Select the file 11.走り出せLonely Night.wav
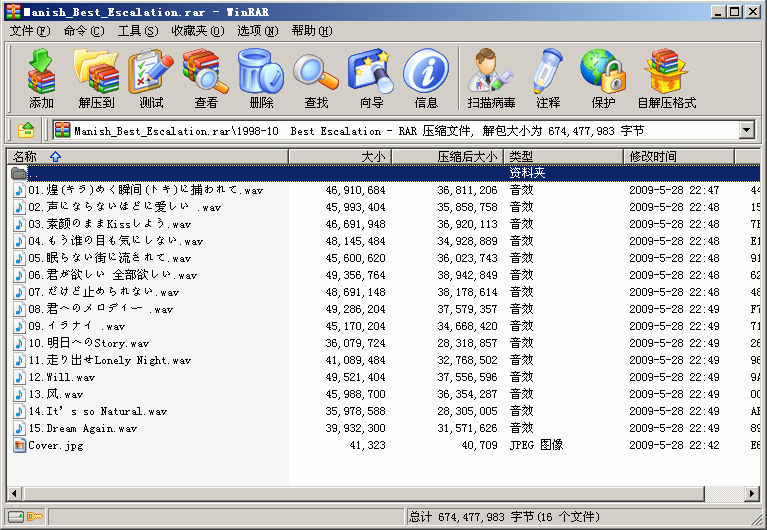This screenshot has height=530, width=767. pyautogui.click(x=109, y=360)
